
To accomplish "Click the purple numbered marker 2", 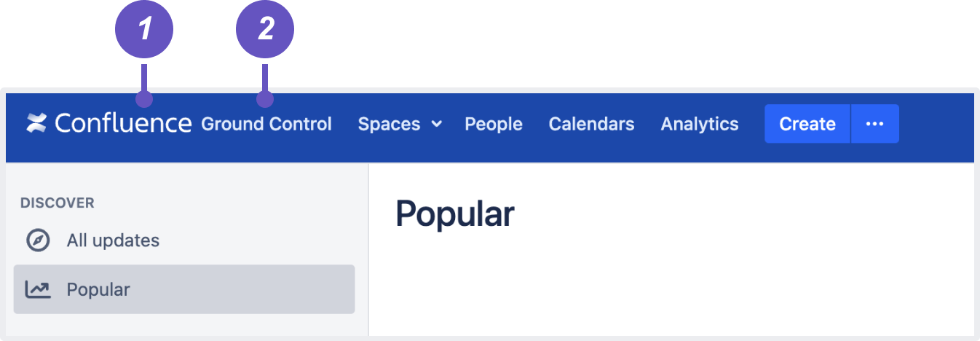I will (x=265, y=30).
